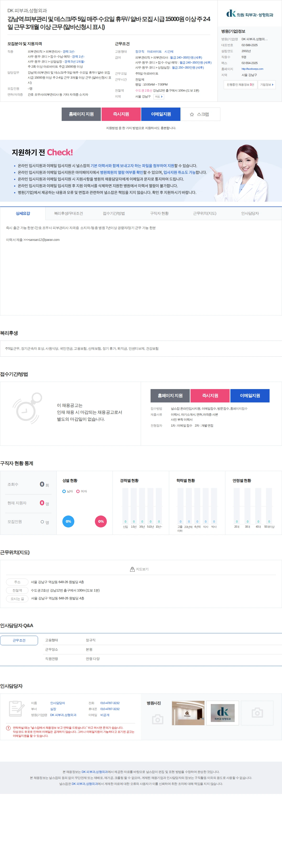Click 즉시지원 in 접수기간/방법 section

click(x=210, y=396)
